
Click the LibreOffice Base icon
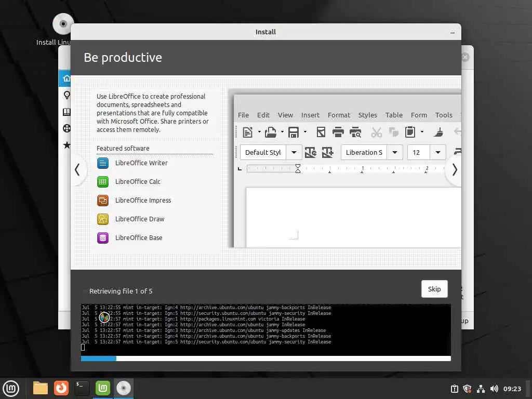[103, 237]
